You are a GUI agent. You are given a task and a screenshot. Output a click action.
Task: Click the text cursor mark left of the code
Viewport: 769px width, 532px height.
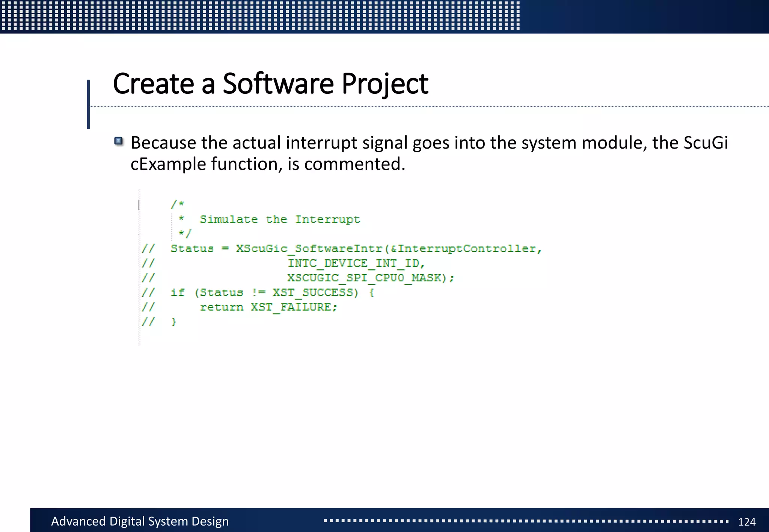(x=139, y=204)
